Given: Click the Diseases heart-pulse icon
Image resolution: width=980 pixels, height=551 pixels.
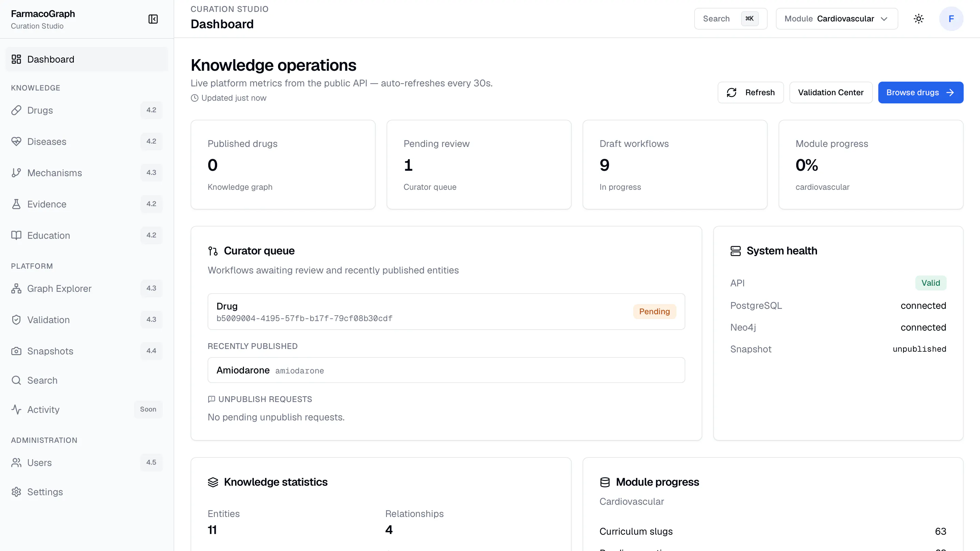Looking at the screenshot, I should 16,141.
